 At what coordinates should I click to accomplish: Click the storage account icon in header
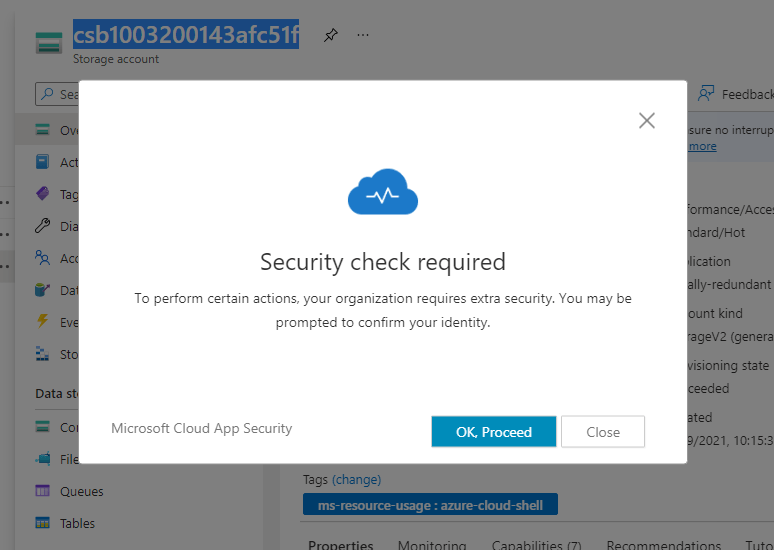[x=48, y=42]
